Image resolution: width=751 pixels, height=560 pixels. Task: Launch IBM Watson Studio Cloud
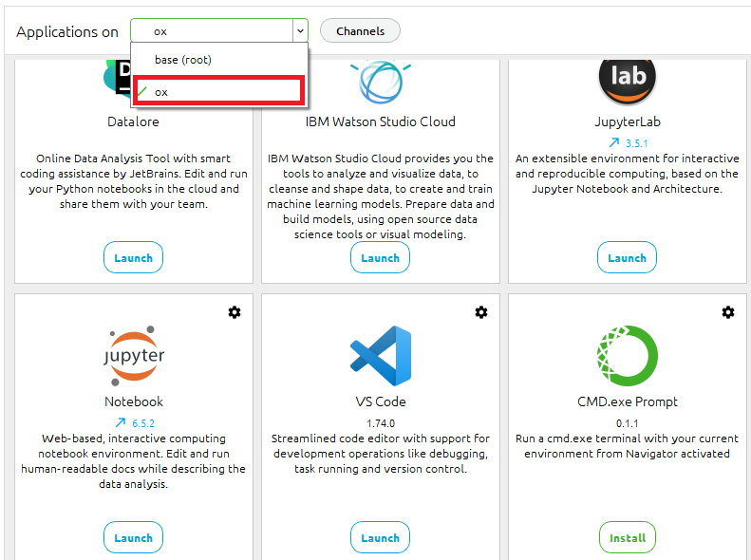pos(381,257)
